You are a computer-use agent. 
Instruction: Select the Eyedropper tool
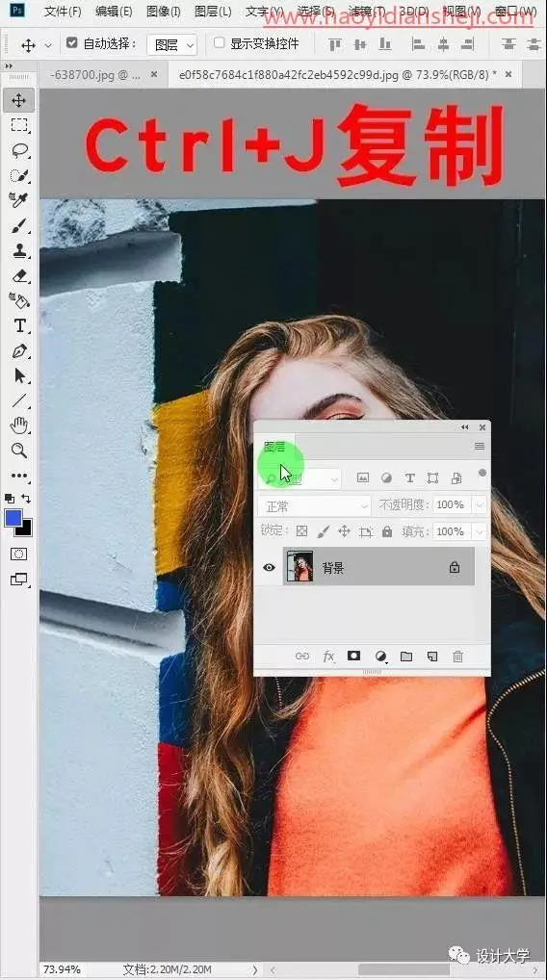tap(18, 200)
